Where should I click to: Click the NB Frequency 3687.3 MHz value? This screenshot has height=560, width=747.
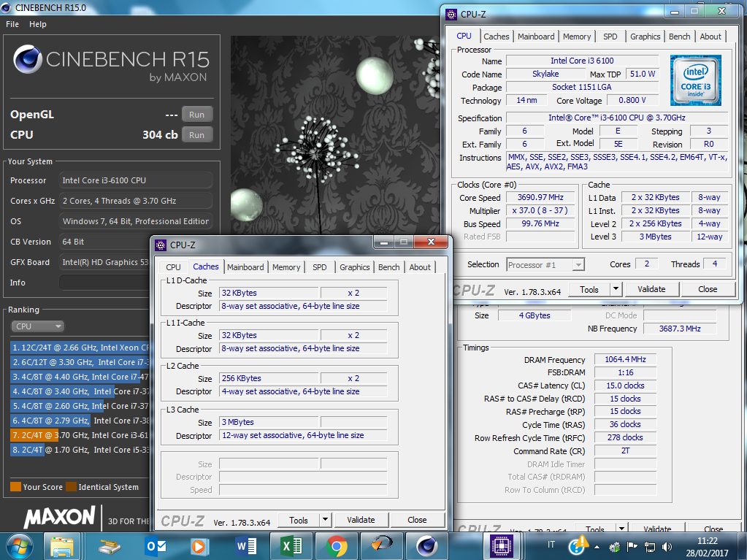pos(679,329)
